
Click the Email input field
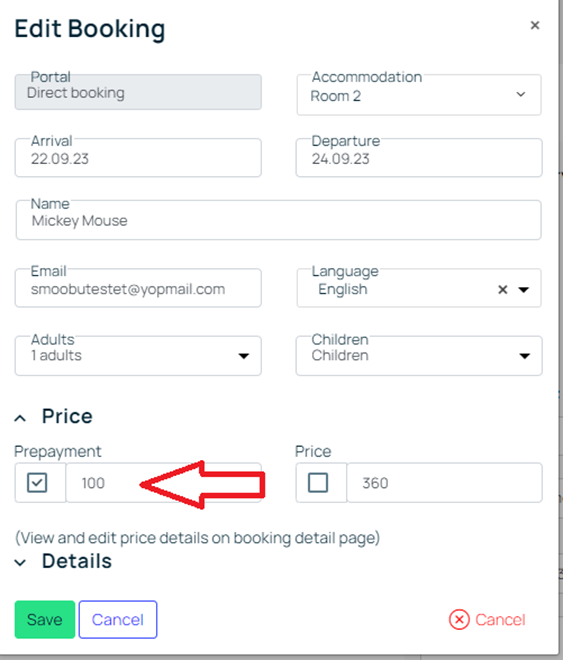pyautogui.click(x=138, y=288)
